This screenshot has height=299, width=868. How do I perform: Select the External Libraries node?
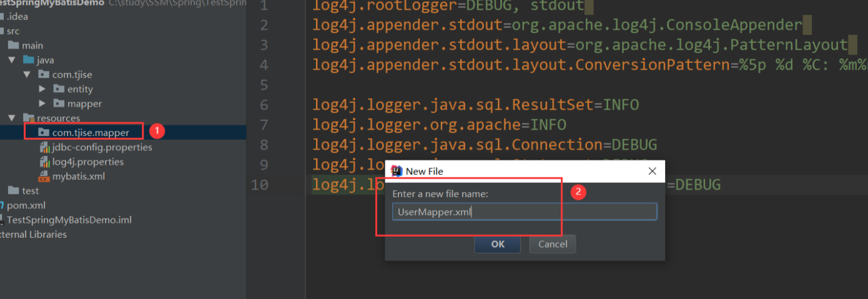click(x=33, y=234)
